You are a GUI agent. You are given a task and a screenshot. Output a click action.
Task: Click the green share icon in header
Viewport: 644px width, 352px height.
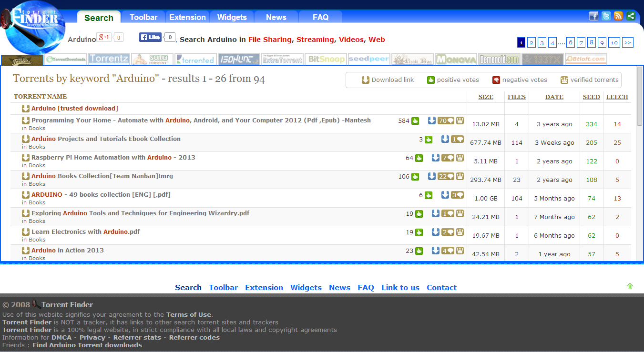click(x=631, y=16)
